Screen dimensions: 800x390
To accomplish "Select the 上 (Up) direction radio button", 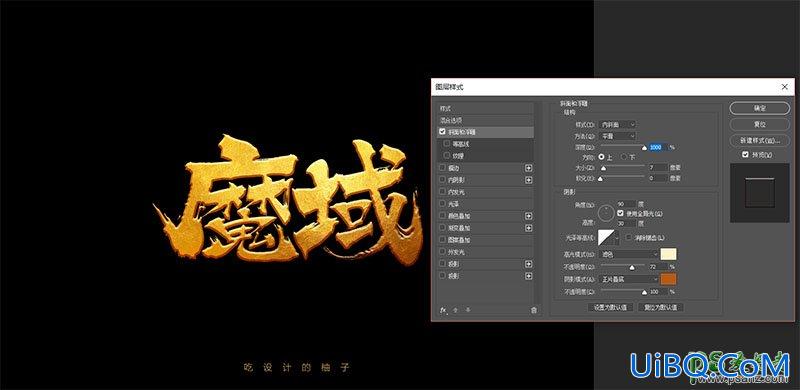I will click(x=602, y=157).
